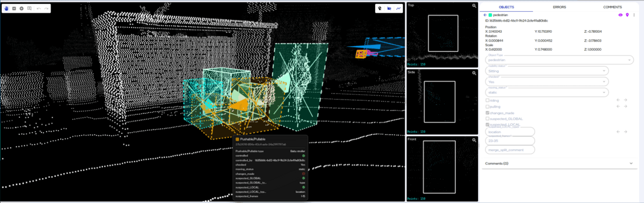Viewport: 644px width, 203px height.
Task: Open the moving status static dropdown
Action: pyautogui.click(x=547, y=92)
